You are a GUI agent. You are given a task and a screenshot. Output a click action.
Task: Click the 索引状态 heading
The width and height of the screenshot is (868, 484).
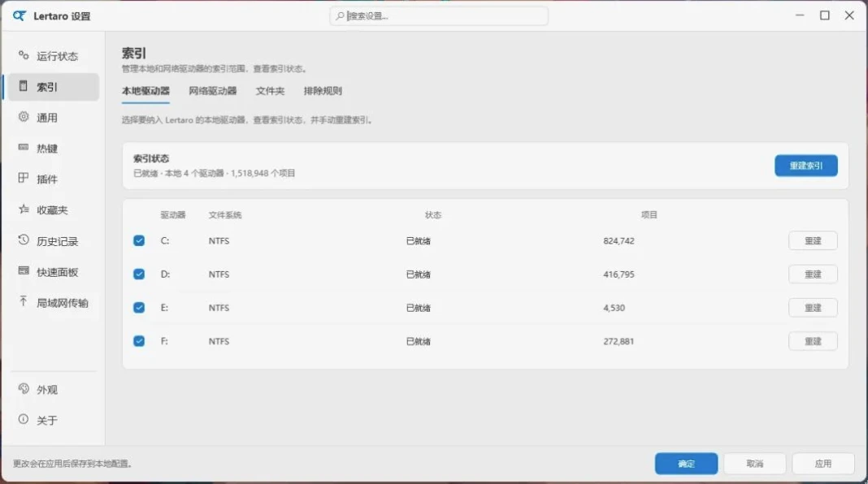(151, 158)
